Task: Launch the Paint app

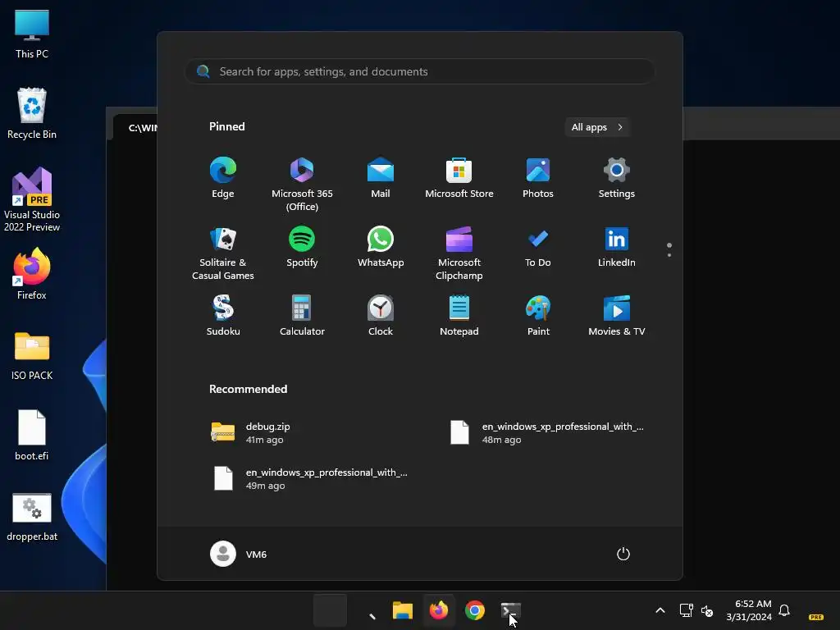Action: [x=538, y=316]
